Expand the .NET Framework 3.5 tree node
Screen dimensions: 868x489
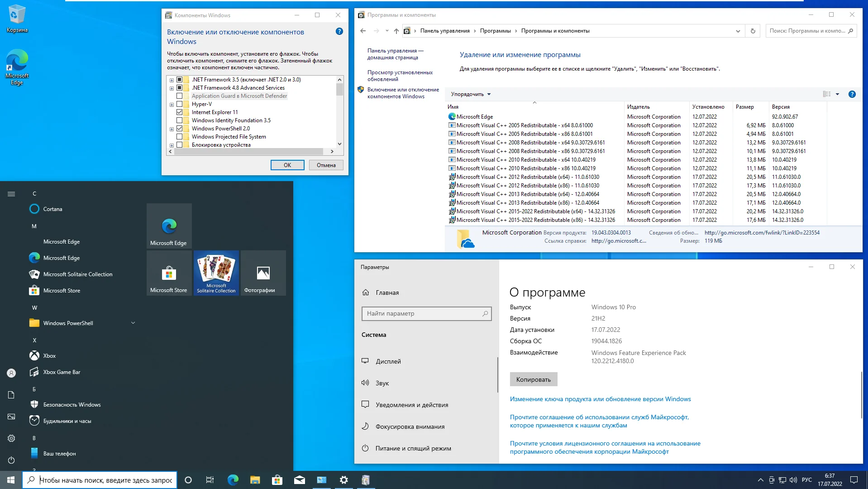tap(172, 80)
